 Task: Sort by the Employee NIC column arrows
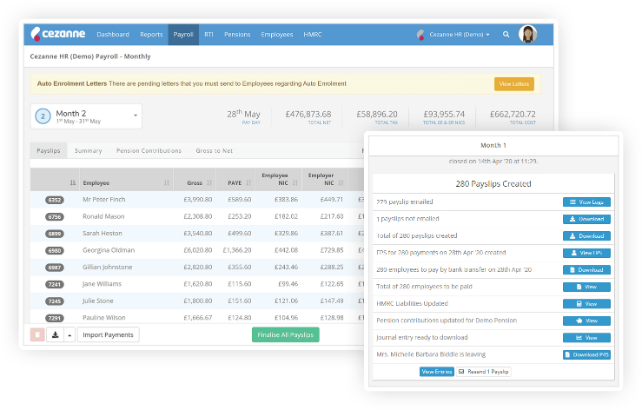[x=295, y=183]
